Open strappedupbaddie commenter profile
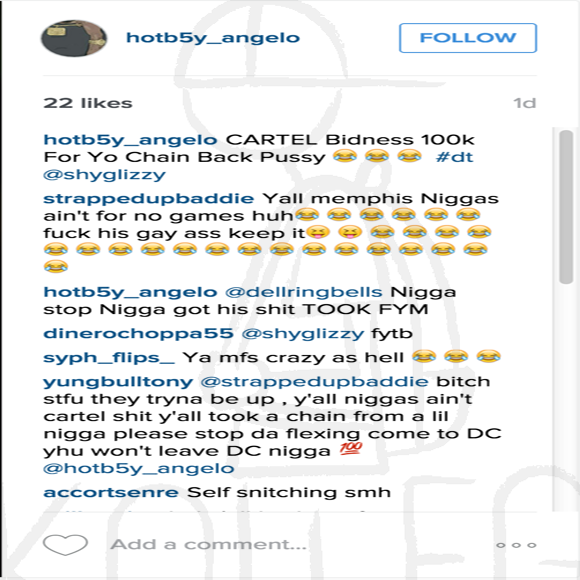This screenshot has width=580, height=580. tap(149, 199)
